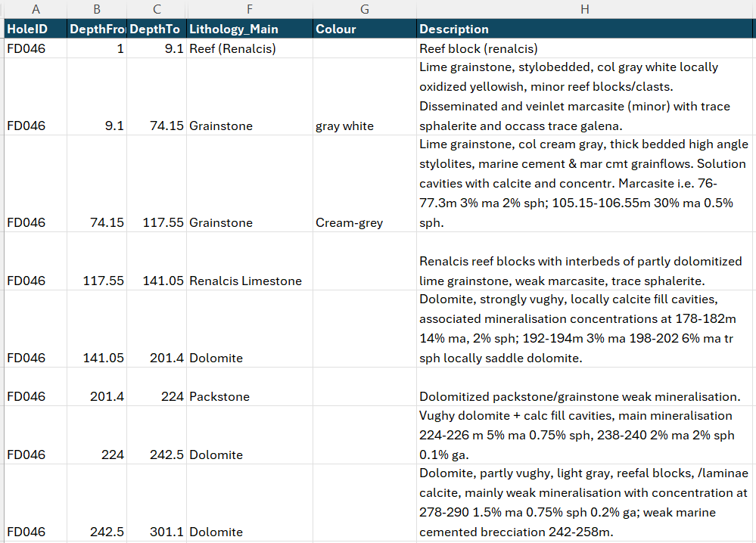Select DepthTo cell 201.4
This screenshot has height=543, width=756.
pyautogui.click(x=157, y=329)
